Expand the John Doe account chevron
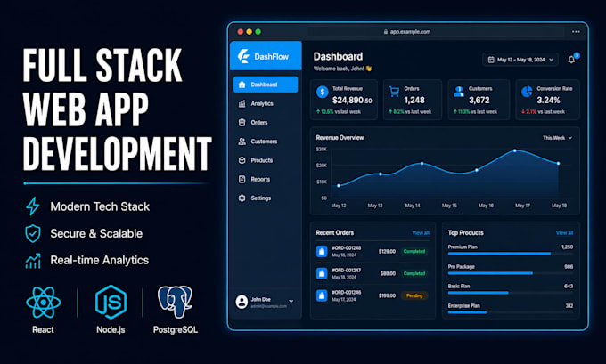Screen dimensions: 606x364 pyautogui.click(x=291, y=301)
